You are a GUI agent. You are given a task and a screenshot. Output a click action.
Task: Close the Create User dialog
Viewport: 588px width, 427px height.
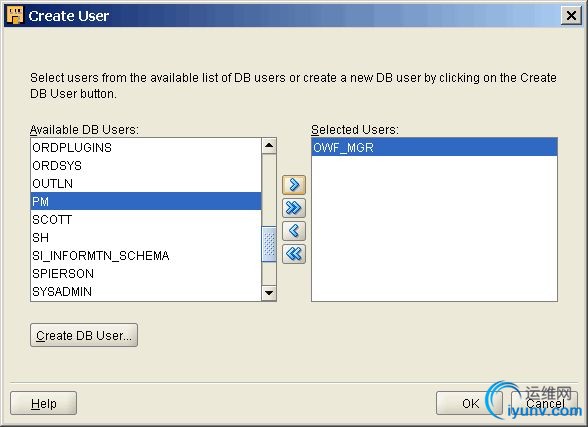coord(571,16)
